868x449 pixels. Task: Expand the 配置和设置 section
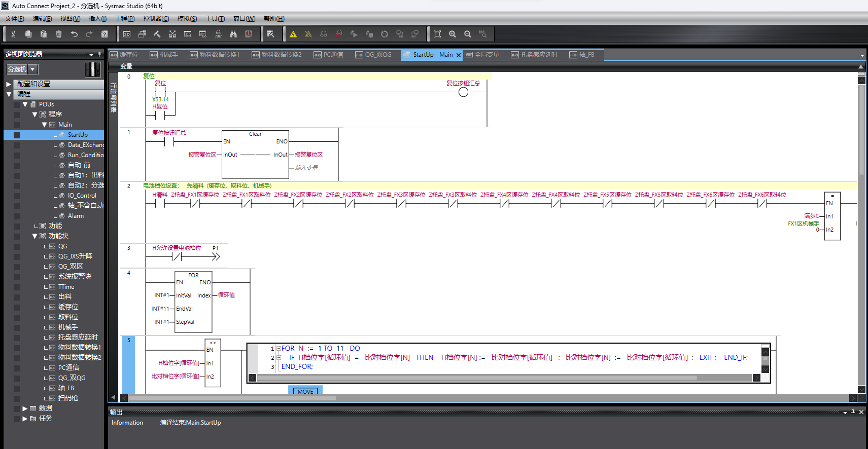[9, 84]
